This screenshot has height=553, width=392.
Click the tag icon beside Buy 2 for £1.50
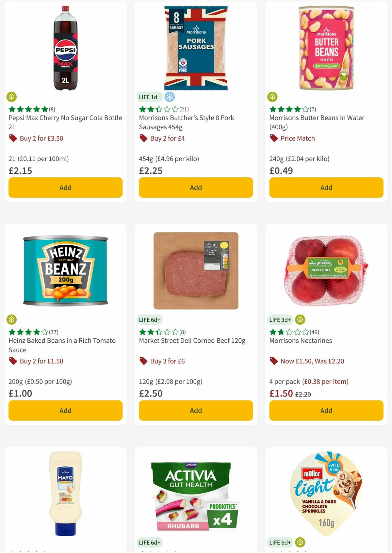pos(13,361)
